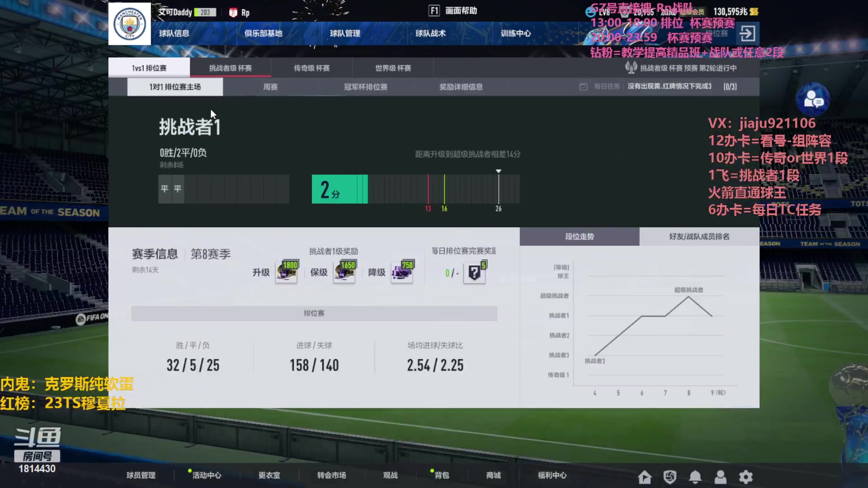Screen dimensions: 868x488
Task: Open notifications via the bell icon
Action: 695,477
